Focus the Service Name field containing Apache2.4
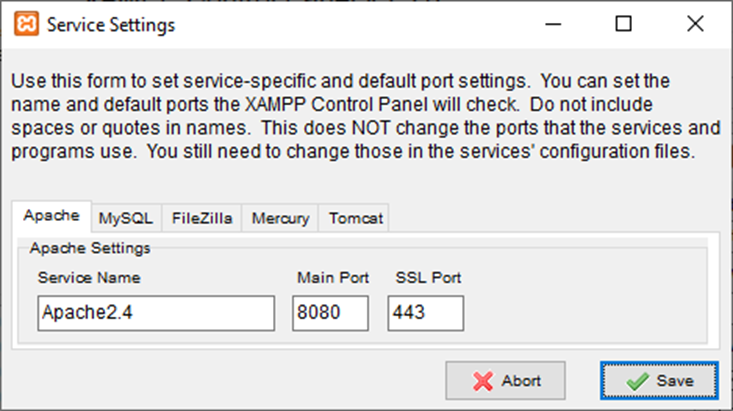 [x=156, y=313]
